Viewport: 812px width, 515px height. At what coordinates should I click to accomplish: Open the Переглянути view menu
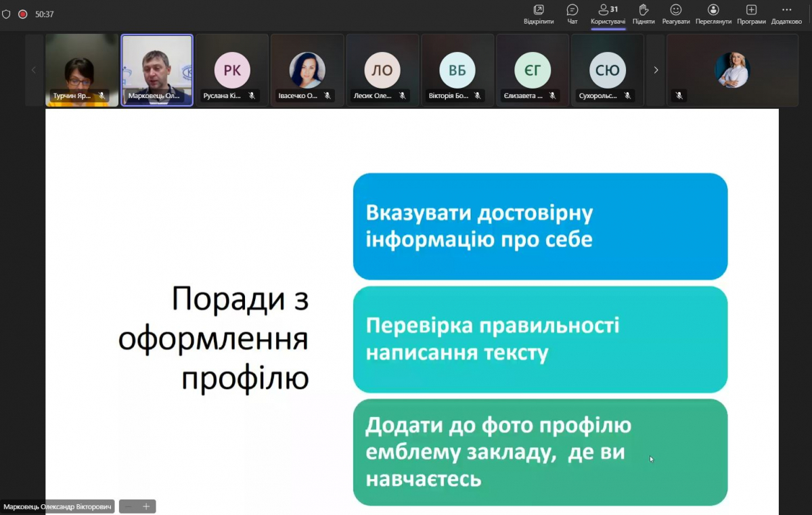click(713, 14)
